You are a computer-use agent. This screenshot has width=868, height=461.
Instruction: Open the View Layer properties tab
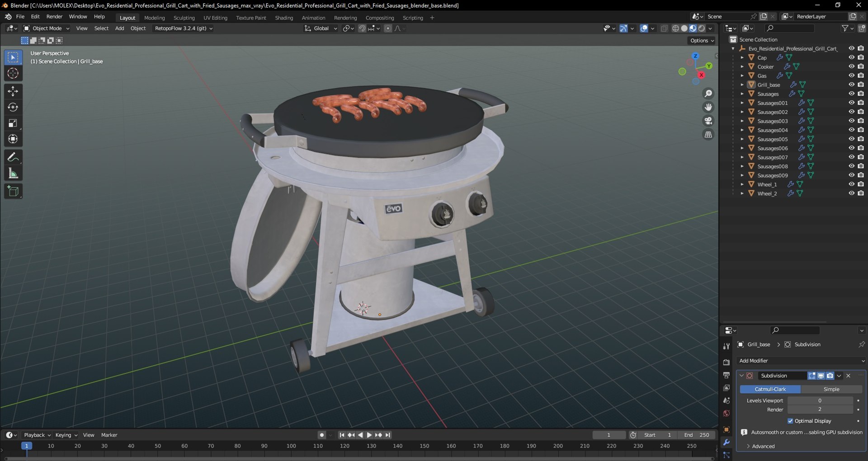(x=726, y=388)
